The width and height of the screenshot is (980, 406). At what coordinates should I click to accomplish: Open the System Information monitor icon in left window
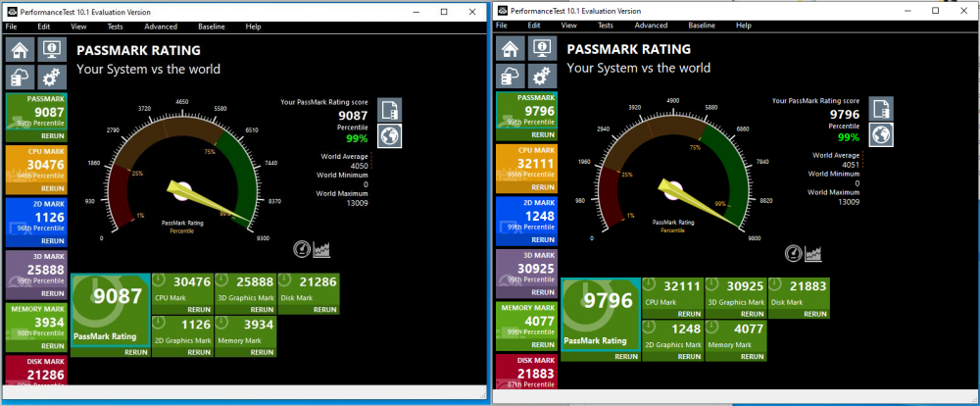tap(52, 49)
